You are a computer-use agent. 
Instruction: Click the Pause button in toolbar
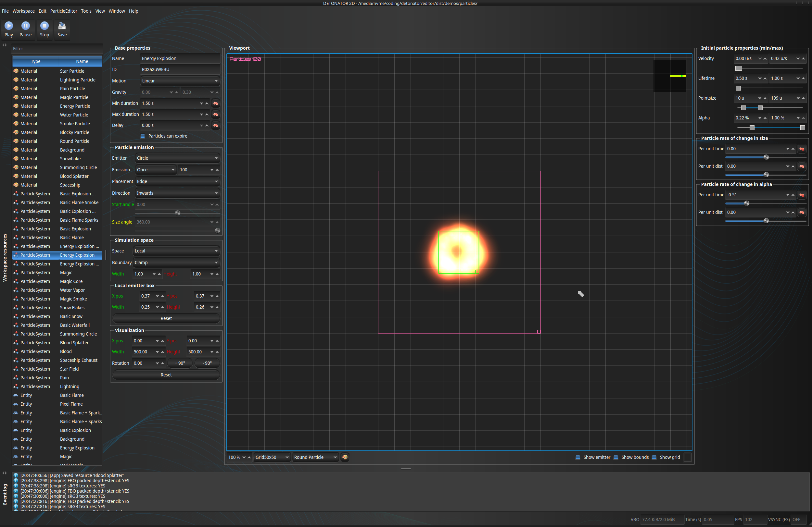(x=25, y=28)
